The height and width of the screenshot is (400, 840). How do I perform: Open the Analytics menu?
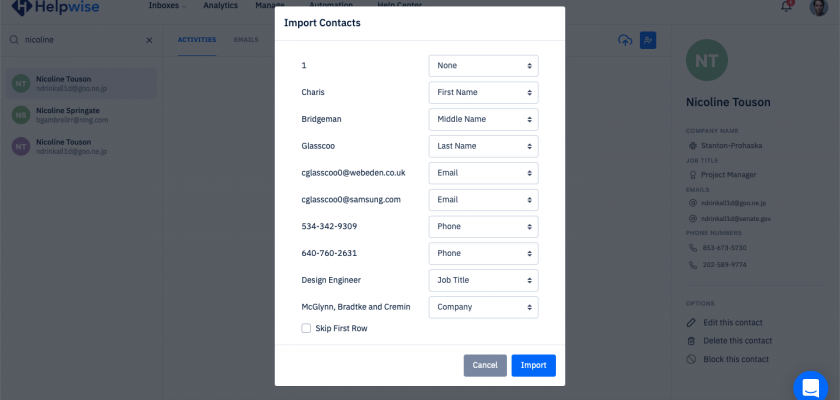coord(220,5)
